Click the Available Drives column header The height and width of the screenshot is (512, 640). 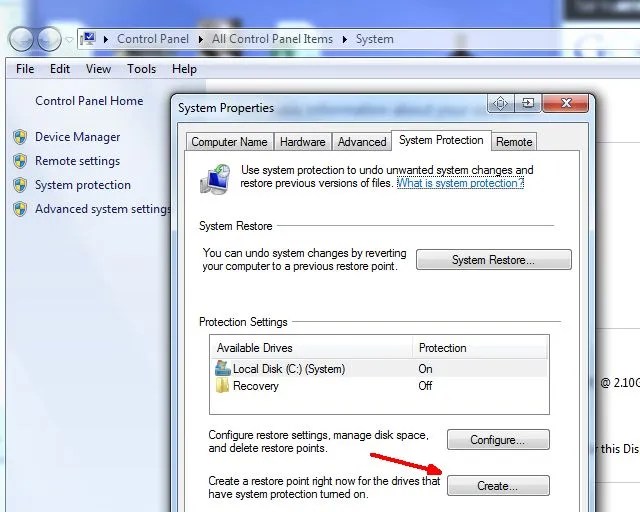311,348
